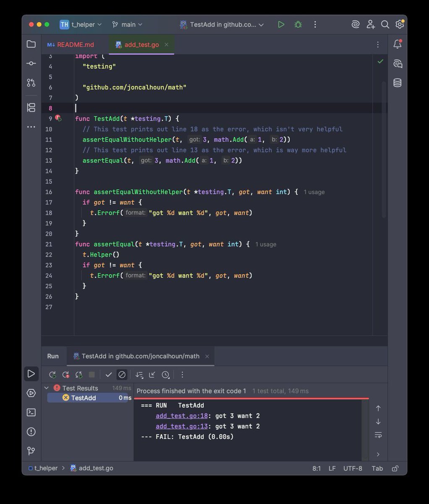Open the Notifications bell

(x=397, y=44)
